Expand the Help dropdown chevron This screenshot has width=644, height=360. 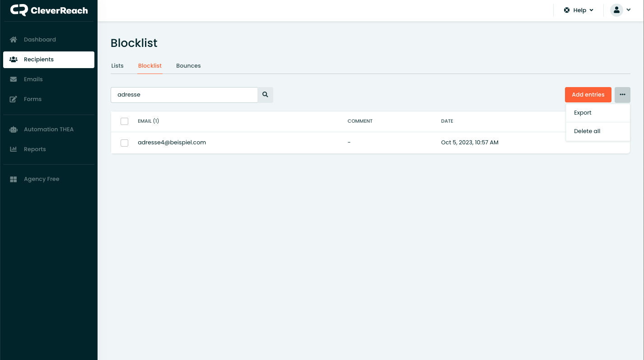(592, 10)
